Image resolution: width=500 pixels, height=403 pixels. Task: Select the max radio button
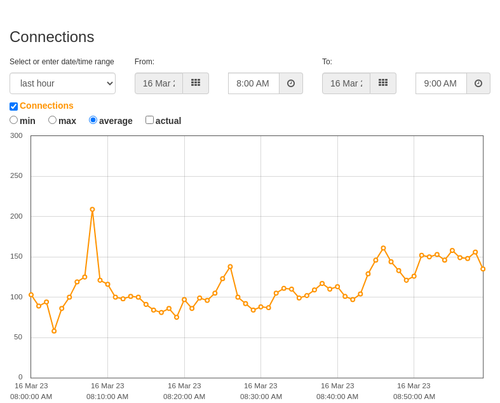tap(52, 120)
